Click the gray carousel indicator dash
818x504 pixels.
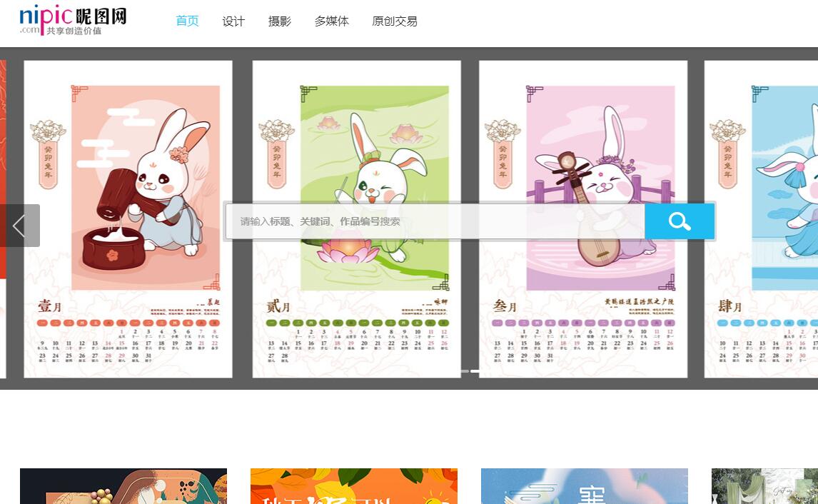(x=465, y=371)
